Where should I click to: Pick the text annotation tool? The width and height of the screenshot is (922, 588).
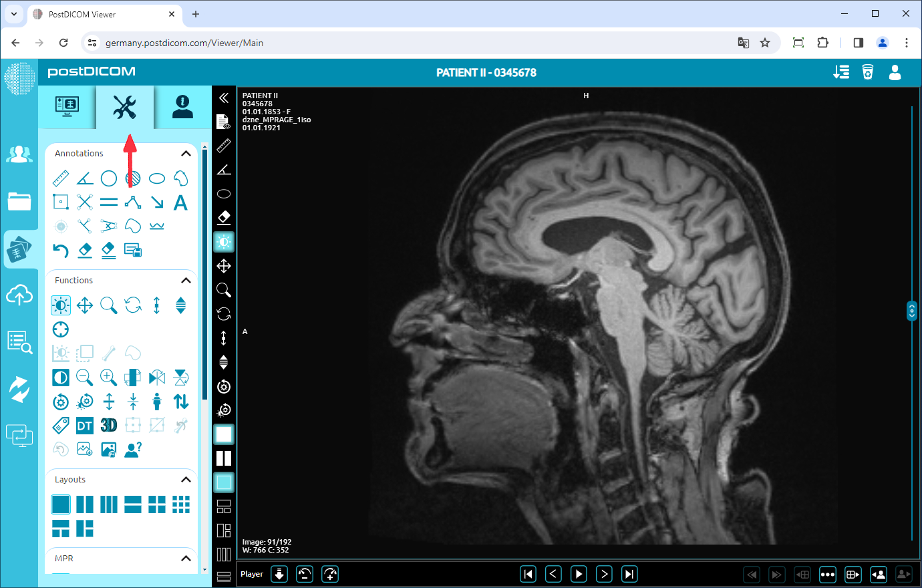[x=180, y=202]
